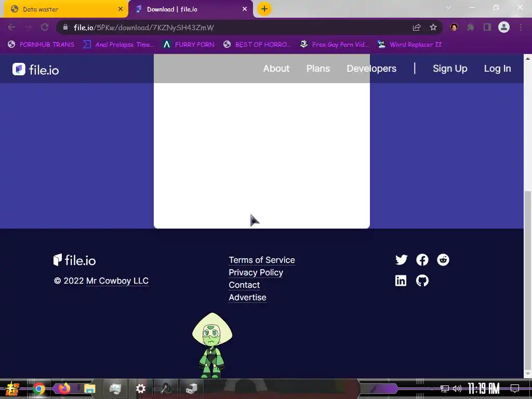
Task: Click the volume speaker tray icon
Action: (457, 389)
